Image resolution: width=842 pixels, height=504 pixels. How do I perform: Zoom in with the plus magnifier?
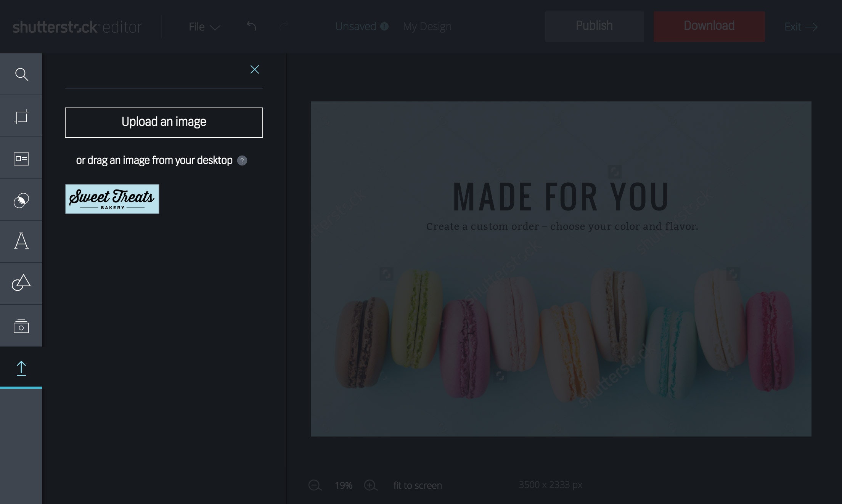click(x=371, y=485)
